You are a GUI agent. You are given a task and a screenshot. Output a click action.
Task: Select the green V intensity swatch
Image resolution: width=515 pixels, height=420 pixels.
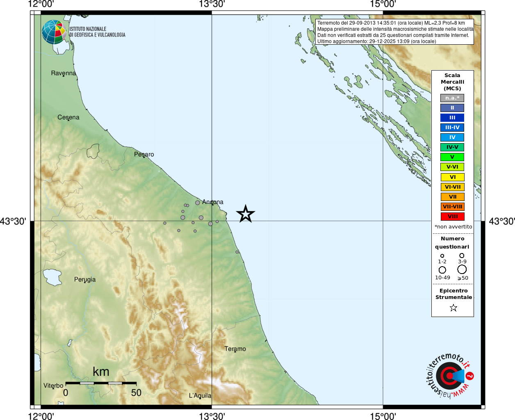click(x=452, y=157)
